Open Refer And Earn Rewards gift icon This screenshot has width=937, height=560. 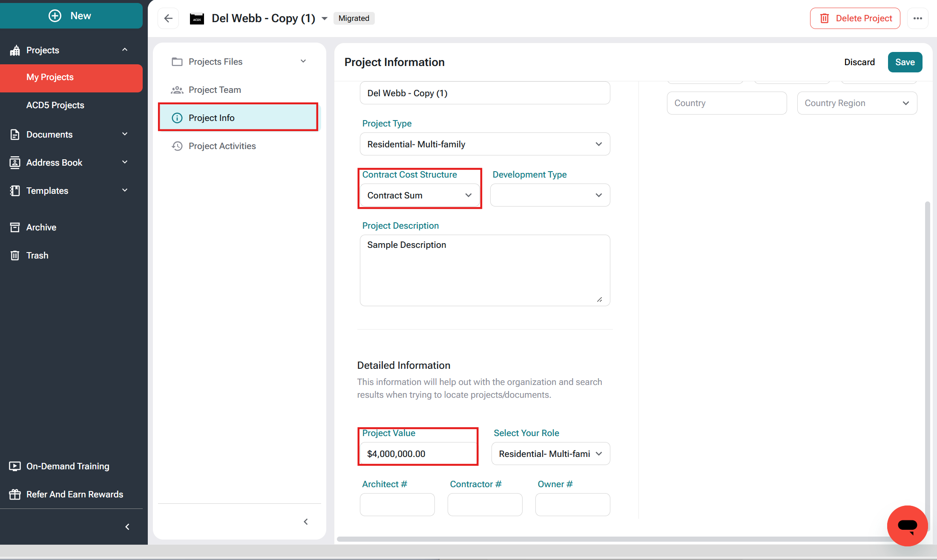point(15,494)
